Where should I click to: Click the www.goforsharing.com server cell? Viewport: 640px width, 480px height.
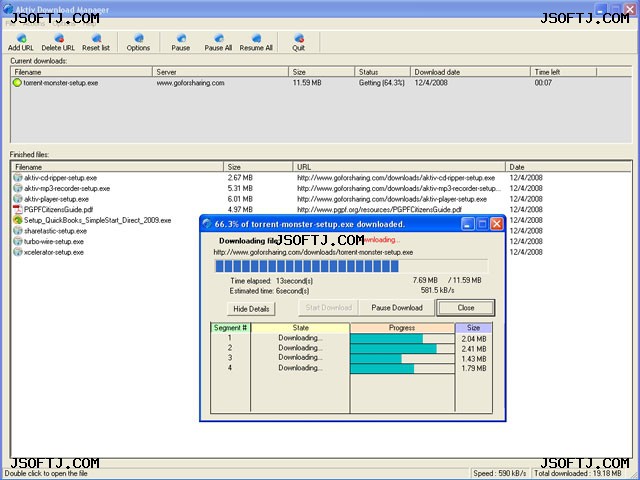(191, 83)
